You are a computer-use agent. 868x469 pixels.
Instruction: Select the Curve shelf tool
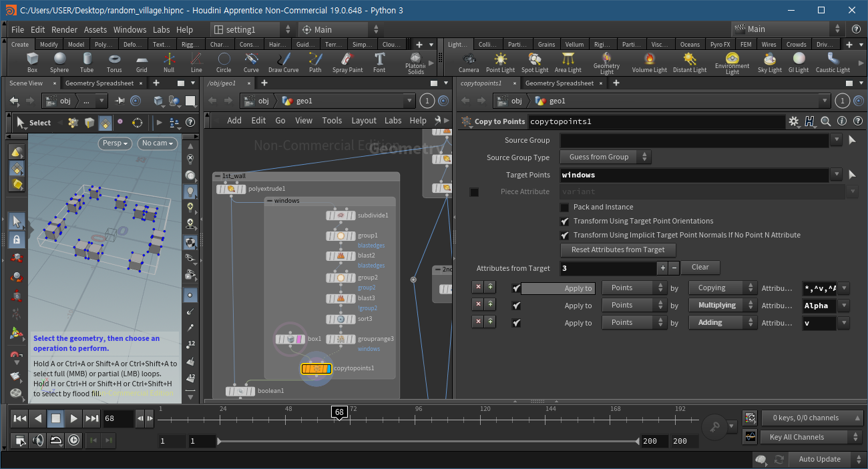tap(251, 63)
